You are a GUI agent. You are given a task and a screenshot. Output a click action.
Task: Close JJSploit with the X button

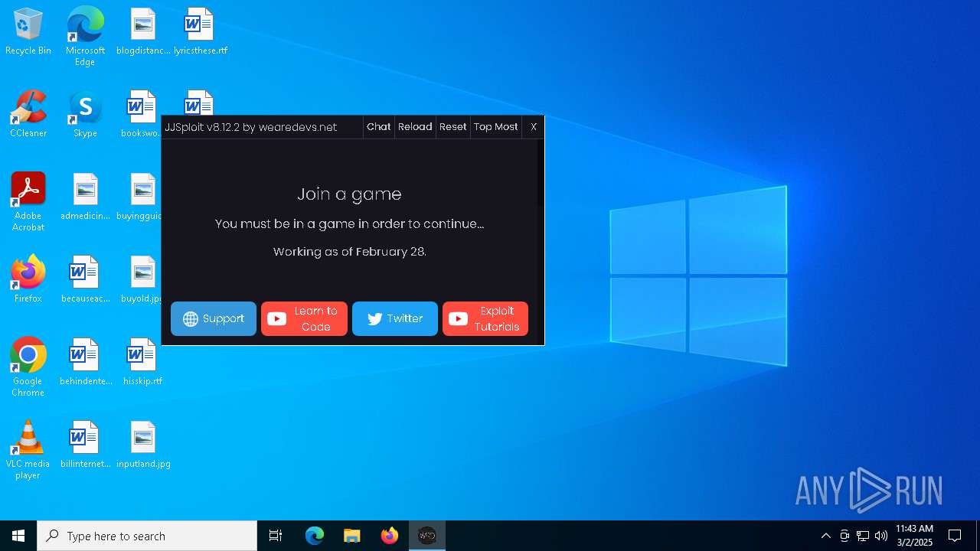point(534,127)
